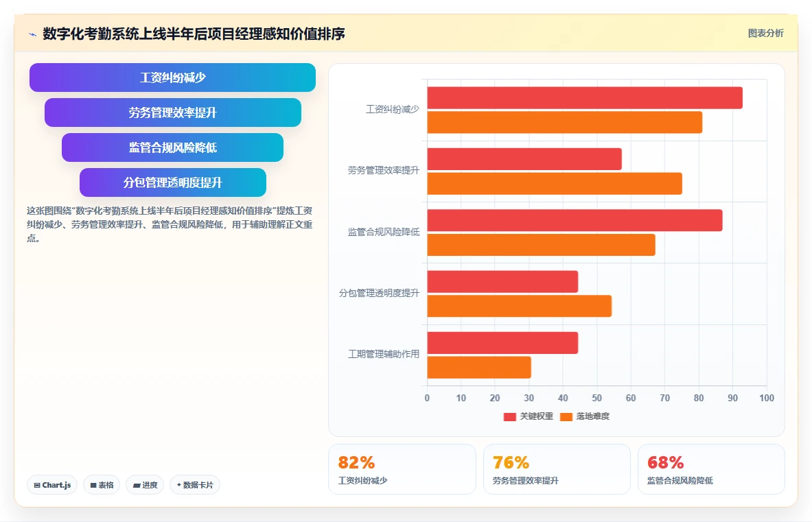Image resolution: width=812 pixels, height=522 pixels.
Task: Click the 工资纠纷减少 chart axis label
Action: (x=393, y=109)
